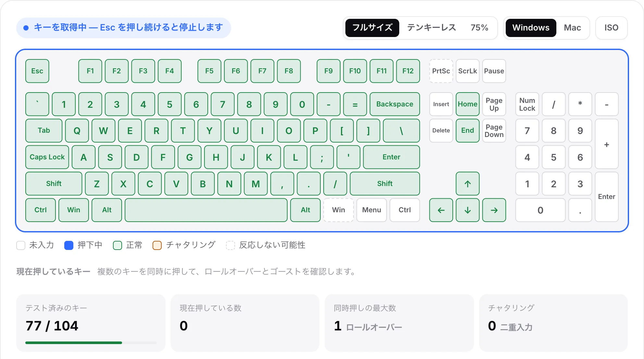The width and height of the screenshot is (644, 359).
Task: Click the left Win key
Action: 74,210
